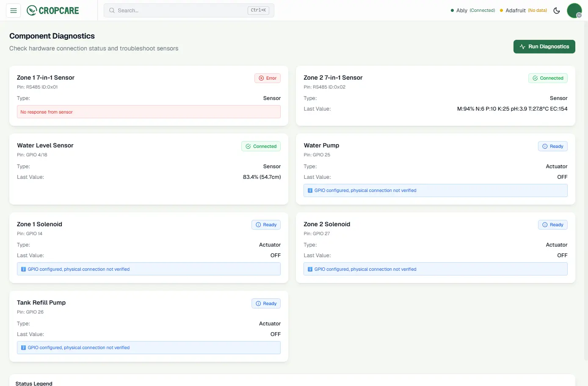Click the blue info icon in Tank Refill Pump notice
The height and width of the screenshot is (386, 588).
(23, 347)
